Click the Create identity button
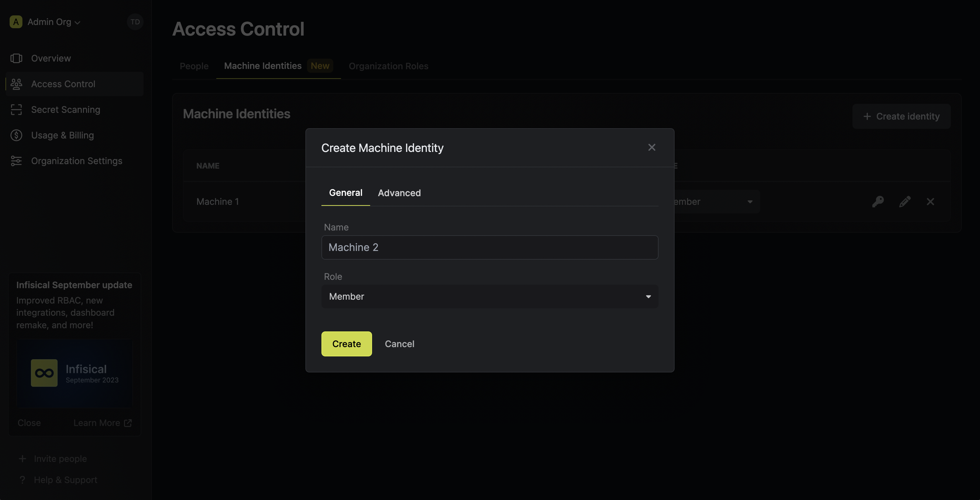980x500 pixels. click(x=901, y=116)
